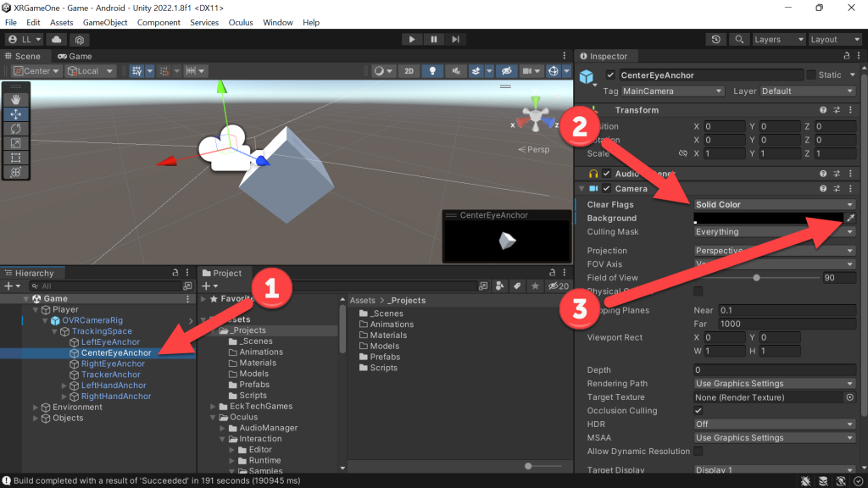868x488 pixels.
Task: Toggle scene visibility eye icon
Action: click(x=506, y=71)
